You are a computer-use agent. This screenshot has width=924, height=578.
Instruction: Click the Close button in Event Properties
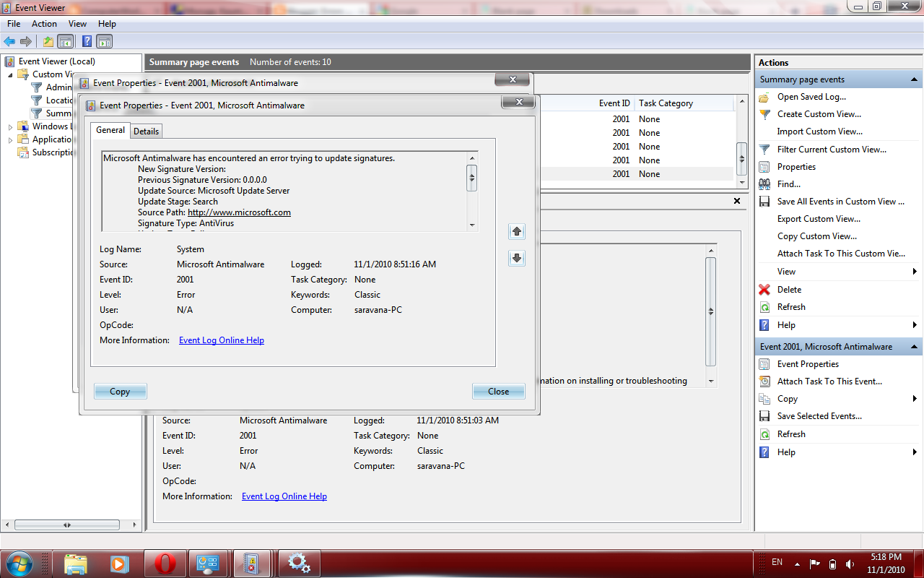pos(498,392)
